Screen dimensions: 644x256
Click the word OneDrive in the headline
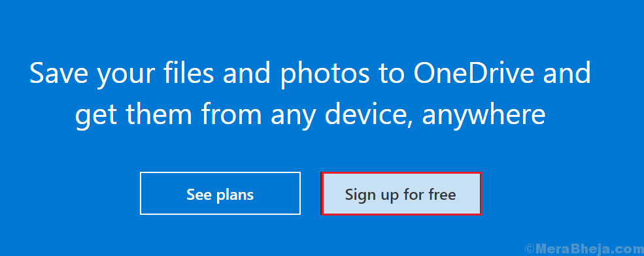tap(477, 73)
